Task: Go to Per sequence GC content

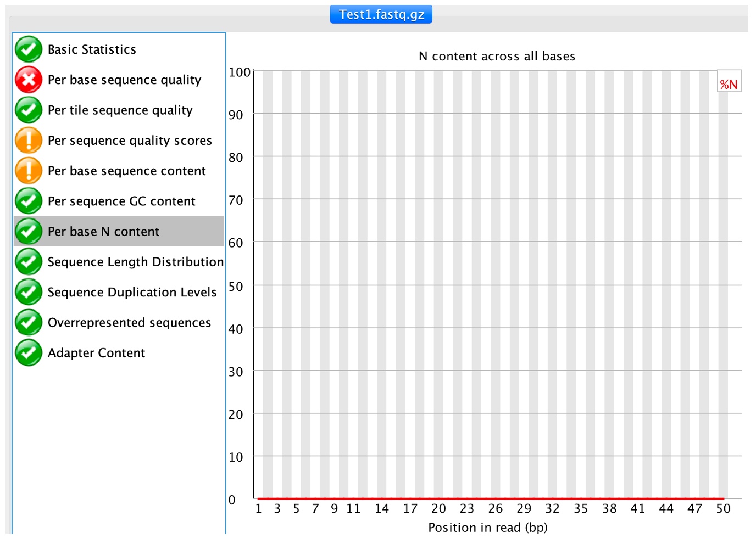Action: (121, 201)
